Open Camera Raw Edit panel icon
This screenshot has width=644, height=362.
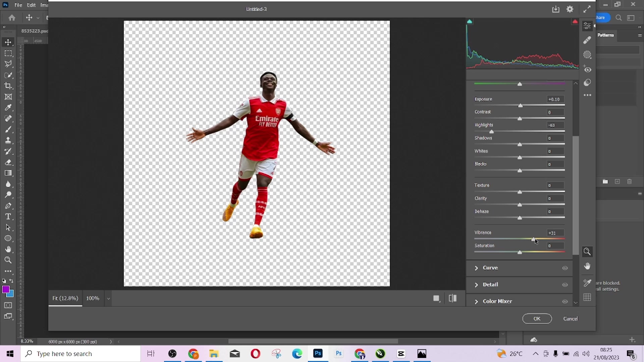[x=587, y=26]
